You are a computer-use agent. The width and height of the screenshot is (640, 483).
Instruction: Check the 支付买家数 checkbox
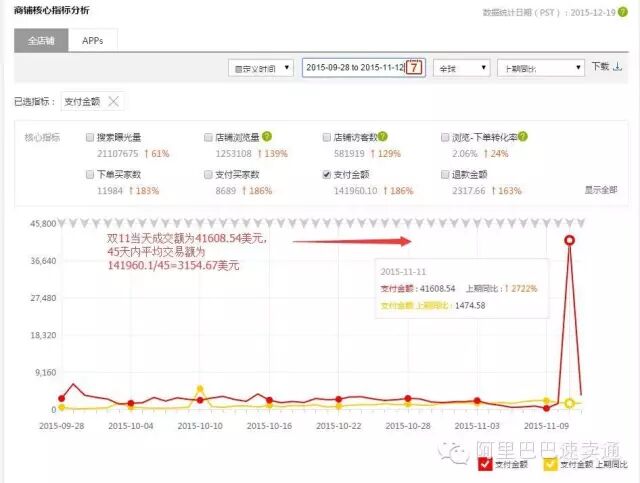(x=208, y=174)
